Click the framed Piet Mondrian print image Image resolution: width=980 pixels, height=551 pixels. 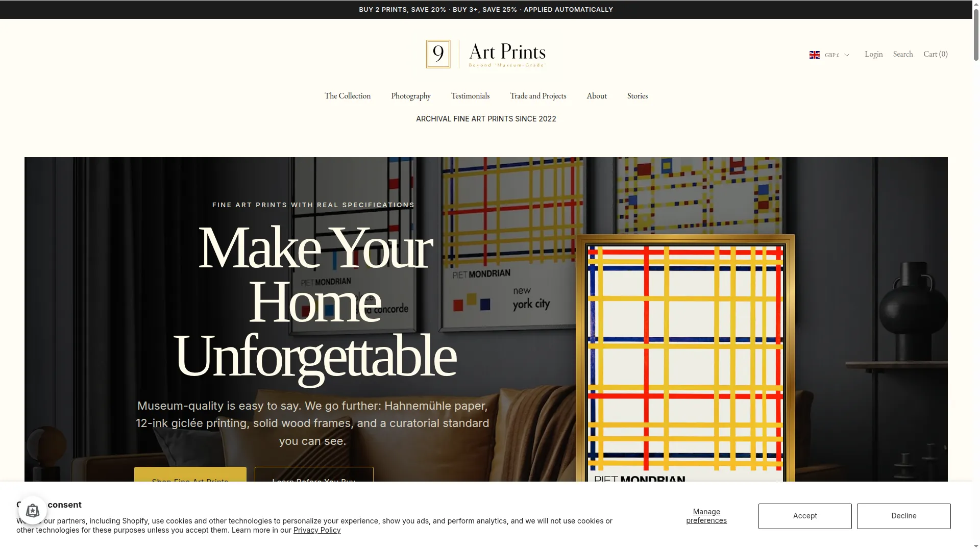click(x=685, y=358)
